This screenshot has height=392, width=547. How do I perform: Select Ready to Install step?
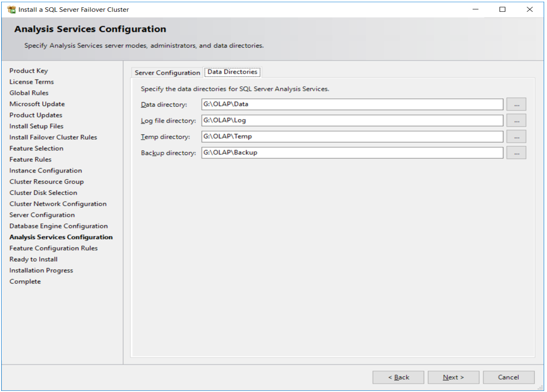click(x=34, y=259)
